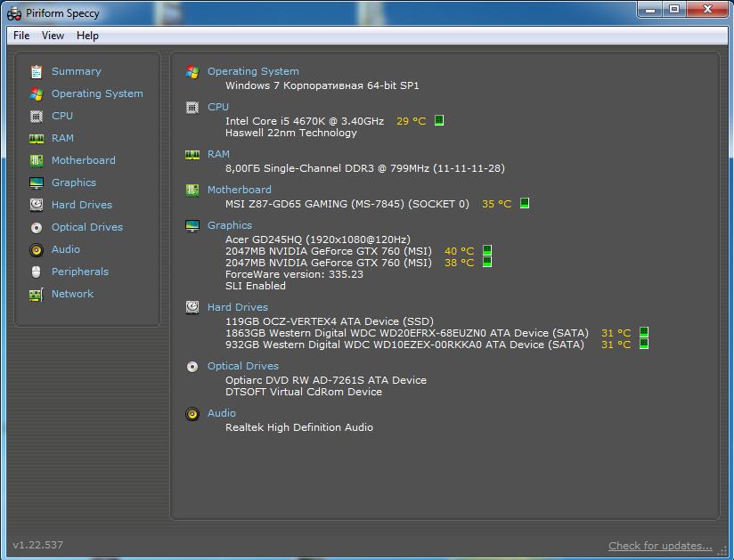Click the Motherboard icon in sidebar
The image size is (734, 560).
(36, 160)
